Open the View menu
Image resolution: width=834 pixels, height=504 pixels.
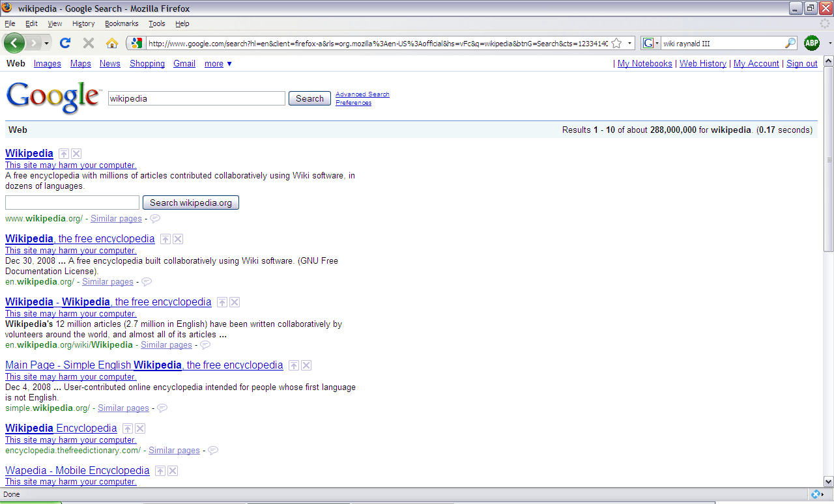tap(55, 23)
